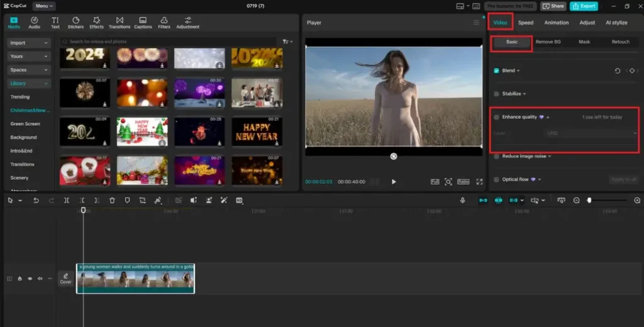The width and height of the screenshot is (644, 327).
Task: Click the Share button
Action: 553,6
